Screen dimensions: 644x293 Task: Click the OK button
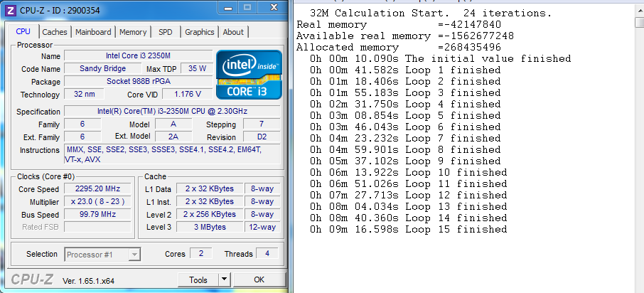(259, 280)
